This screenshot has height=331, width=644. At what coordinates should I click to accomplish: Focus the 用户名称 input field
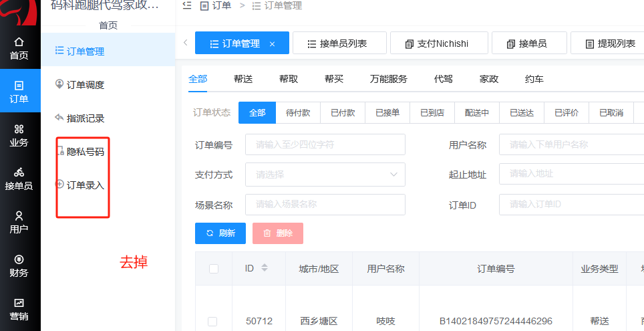[572, 144]
